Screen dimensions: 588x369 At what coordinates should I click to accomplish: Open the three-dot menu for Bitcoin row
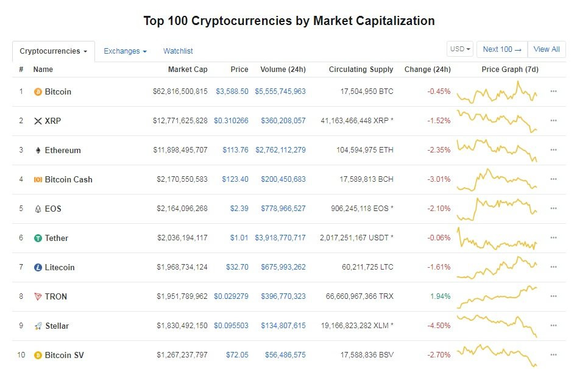(x=553, y=91)
